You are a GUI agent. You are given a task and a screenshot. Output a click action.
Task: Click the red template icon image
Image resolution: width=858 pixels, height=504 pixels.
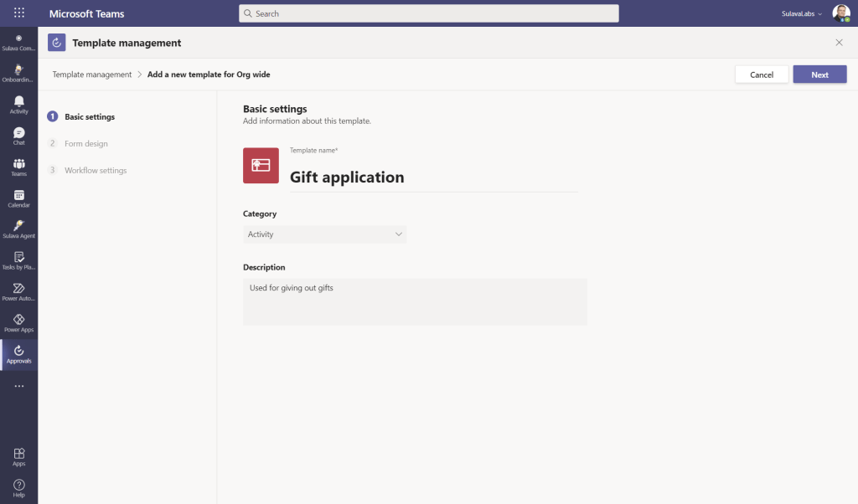(x=261, y=166)
